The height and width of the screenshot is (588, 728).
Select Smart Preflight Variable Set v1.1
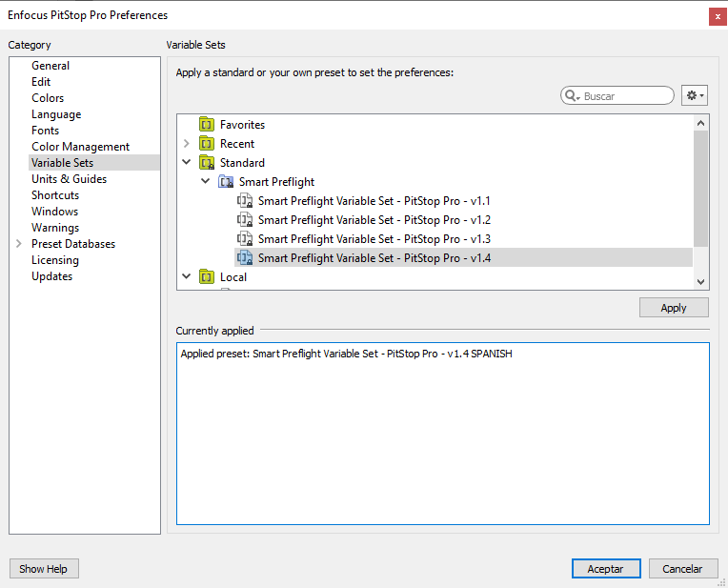(374, 201)
